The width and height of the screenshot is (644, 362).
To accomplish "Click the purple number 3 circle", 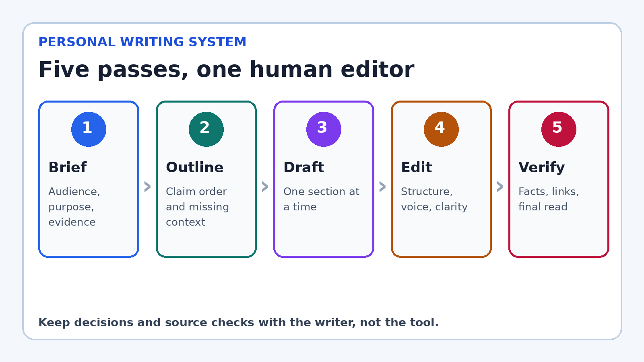I will (324, 129).
